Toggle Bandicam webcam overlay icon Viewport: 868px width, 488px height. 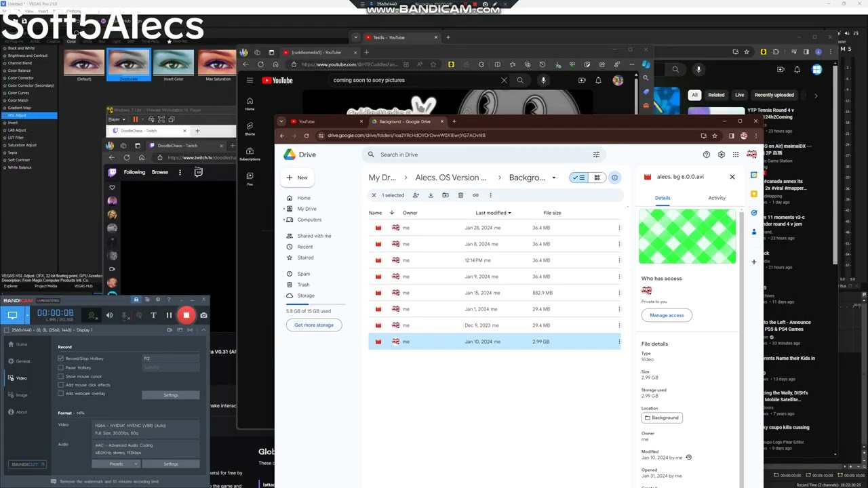[x=92, y=315]
